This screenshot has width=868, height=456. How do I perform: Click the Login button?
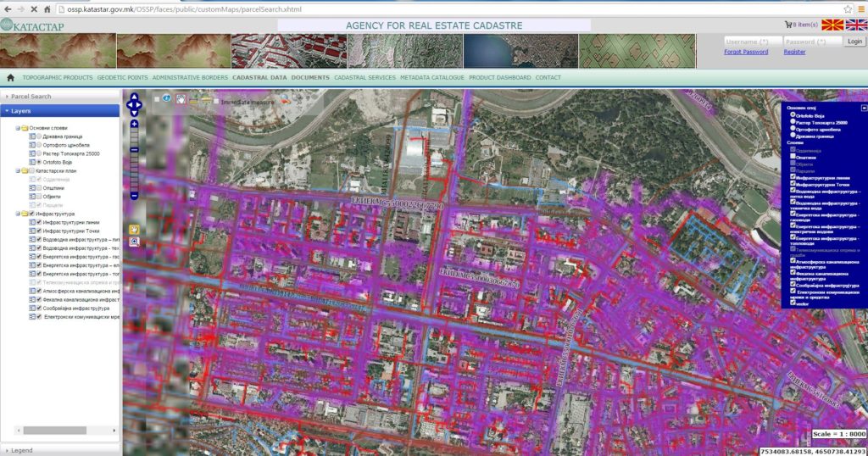tap(854, 41)
